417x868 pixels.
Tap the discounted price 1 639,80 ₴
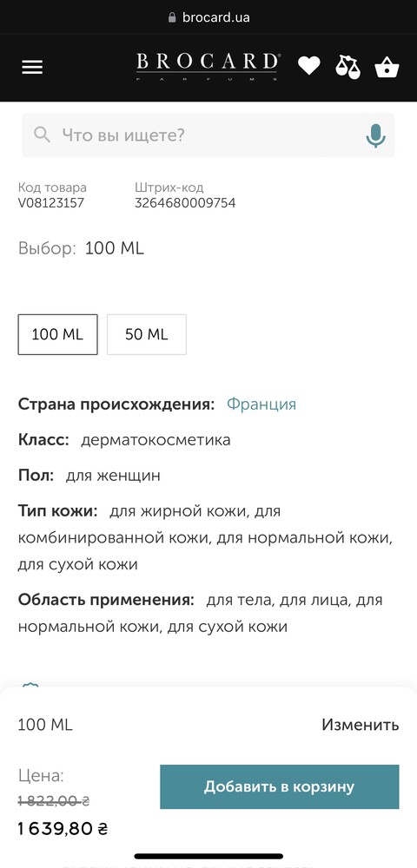[63, 829]
